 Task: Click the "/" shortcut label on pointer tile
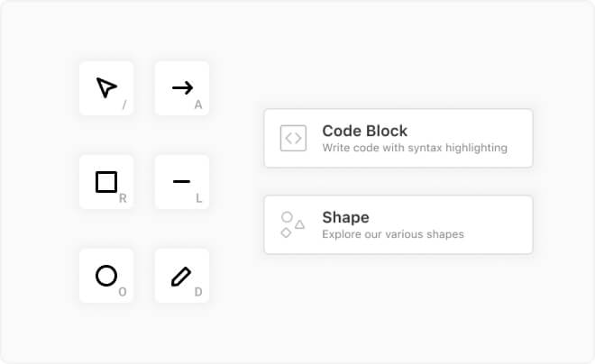(x=124, y=105)
